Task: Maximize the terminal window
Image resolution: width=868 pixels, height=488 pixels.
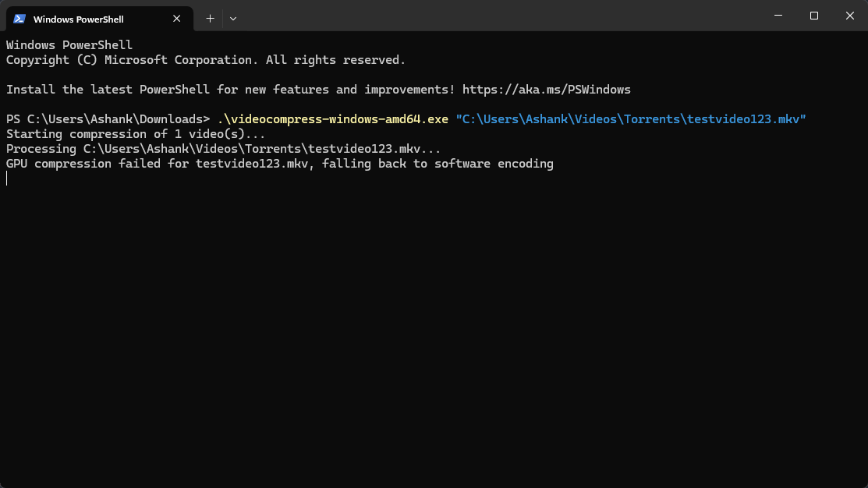Action: (x=814, y=16)
